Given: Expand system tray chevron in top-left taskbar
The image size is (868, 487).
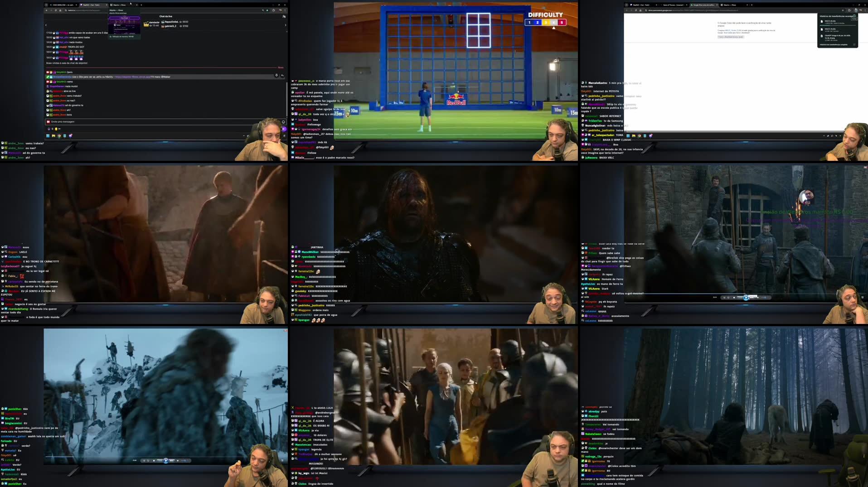Looking at the screenshot, I should pos(244,135).
